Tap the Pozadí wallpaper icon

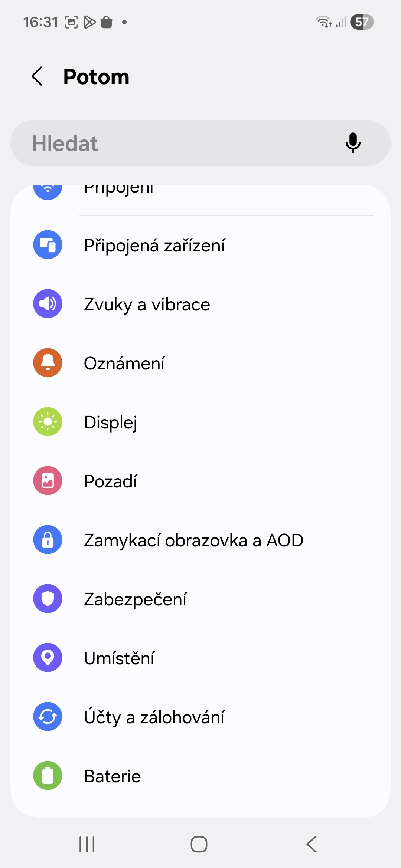coord(48,481)
